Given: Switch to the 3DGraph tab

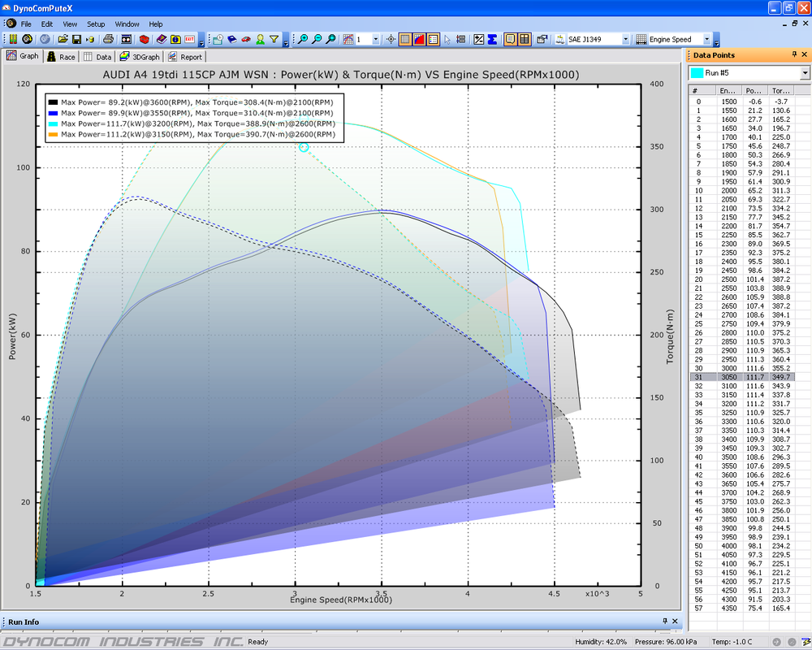Looking at the screenshot, I should click(140, 57).
